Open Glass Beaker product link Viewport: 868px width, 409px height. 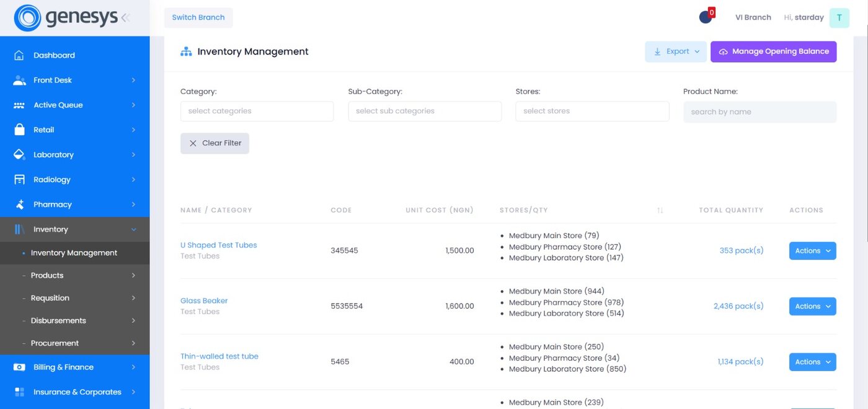tap(204, 301)
